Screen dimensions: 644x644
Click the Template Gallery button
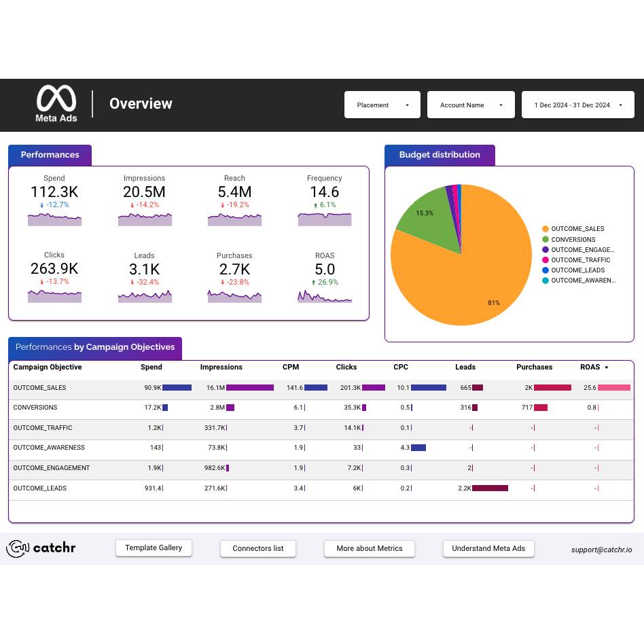coord(154,548)
